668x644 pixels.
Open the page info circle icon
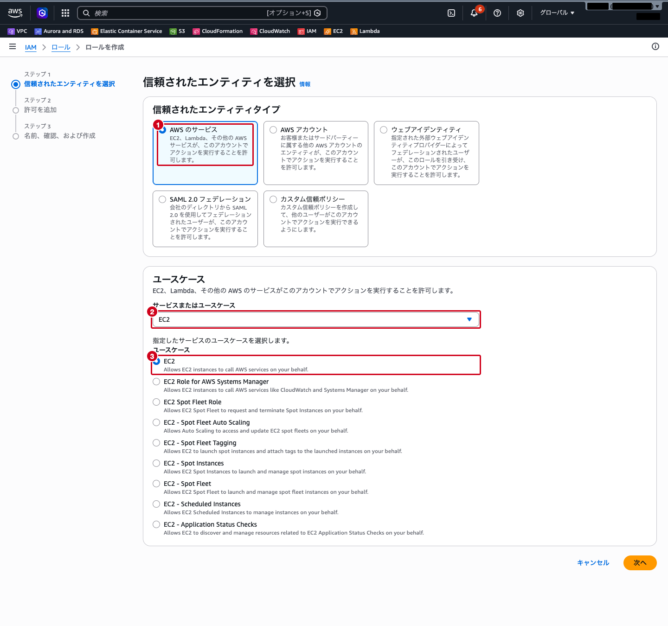pos(655,46)
